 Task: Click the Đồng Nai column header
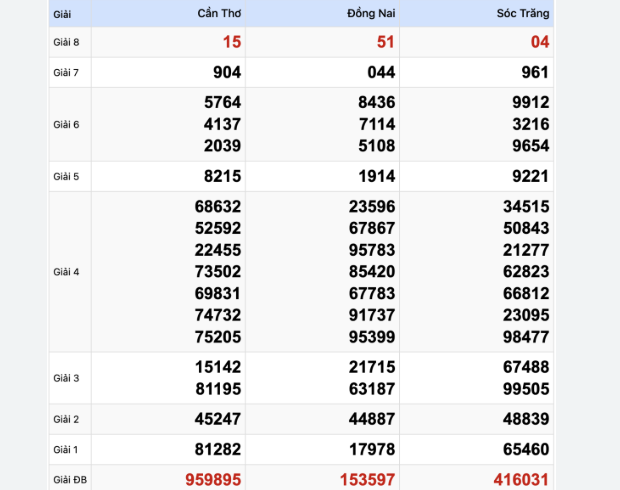coord(372,14)
